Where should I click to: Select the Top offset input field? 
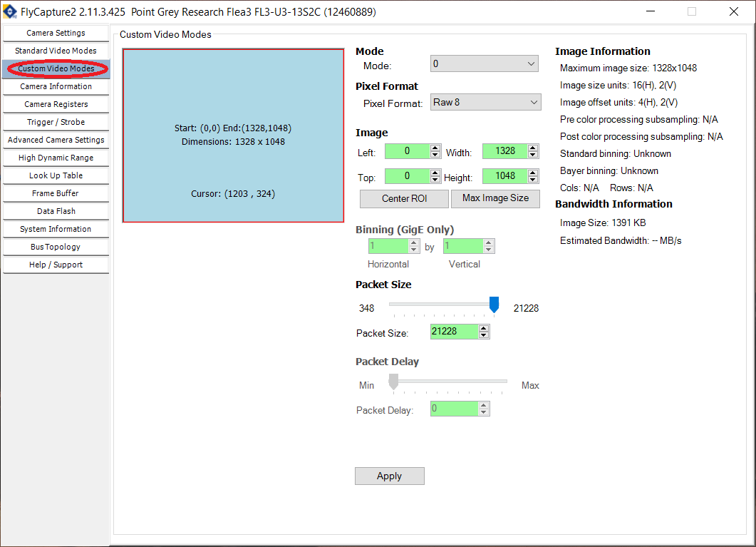406,175
